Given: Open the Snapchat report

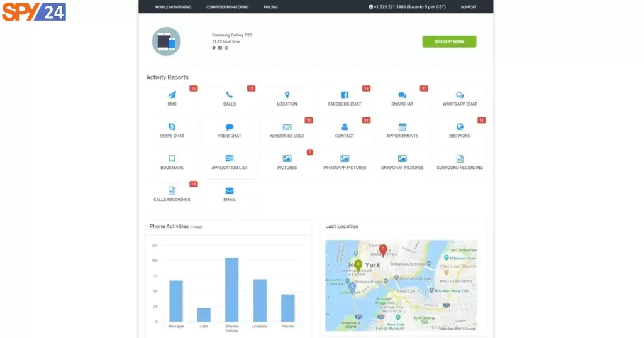Looking at the screenshot, I should pyautogui.click(x=402, y=99).
